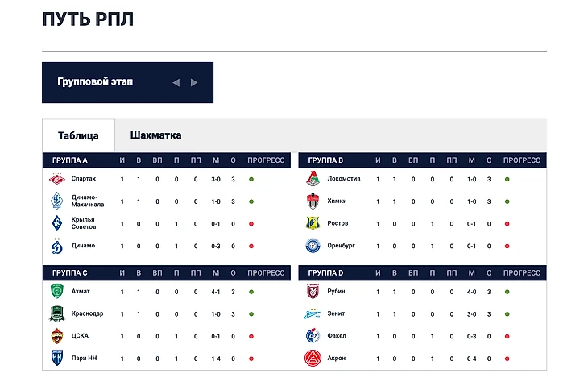Open the Групповой этап stage selector
The height and width of the screenshot is (386, 588).
click(96, 82)
